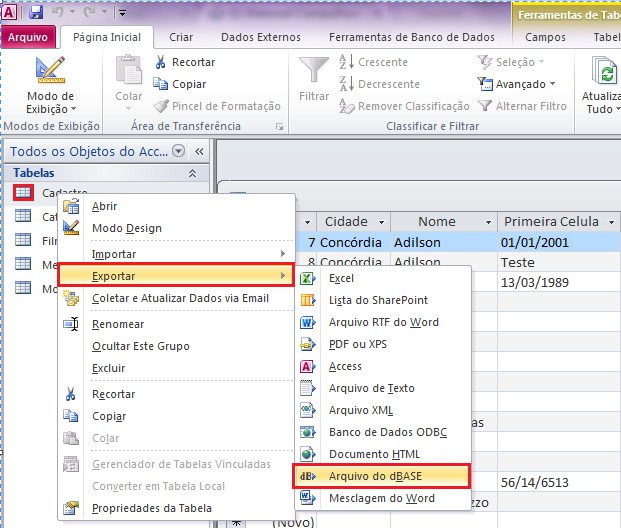Collapse the navigation pane with double chevron
Image resolution: width=621 pixels, height=528 pixels.
pyautogui.click(x=198, y=151)
